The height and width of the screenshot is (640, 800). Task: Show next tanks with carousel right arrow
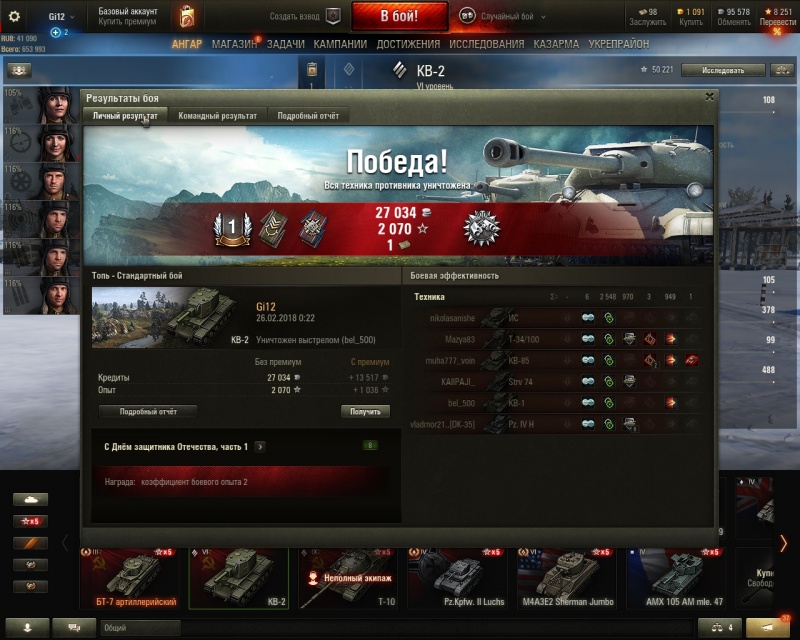(x=783, y=543)
